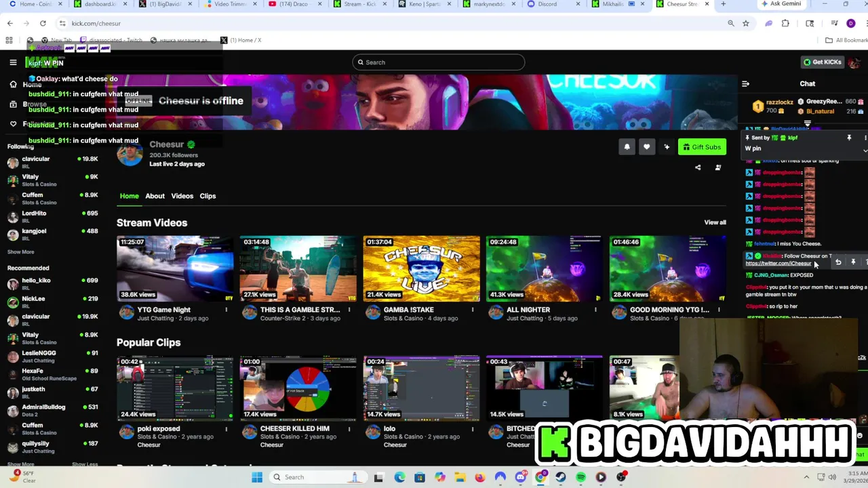
Task: Click the pin icon on pinned message
Action: [849, 138]
